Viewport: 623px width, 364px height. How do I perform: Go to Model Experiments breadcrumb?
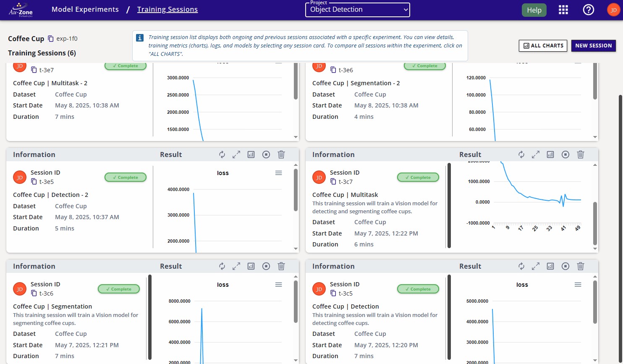pos(85,9)
